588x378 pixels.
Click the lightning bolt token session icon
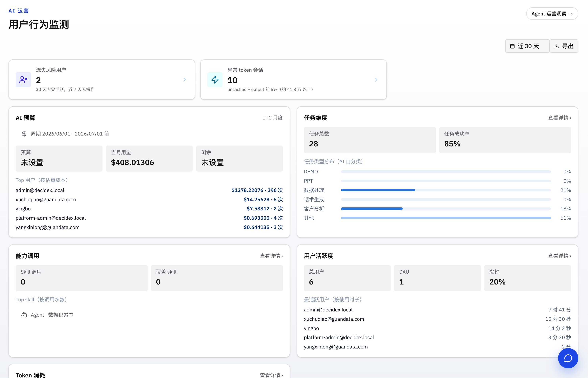point(215,79)
